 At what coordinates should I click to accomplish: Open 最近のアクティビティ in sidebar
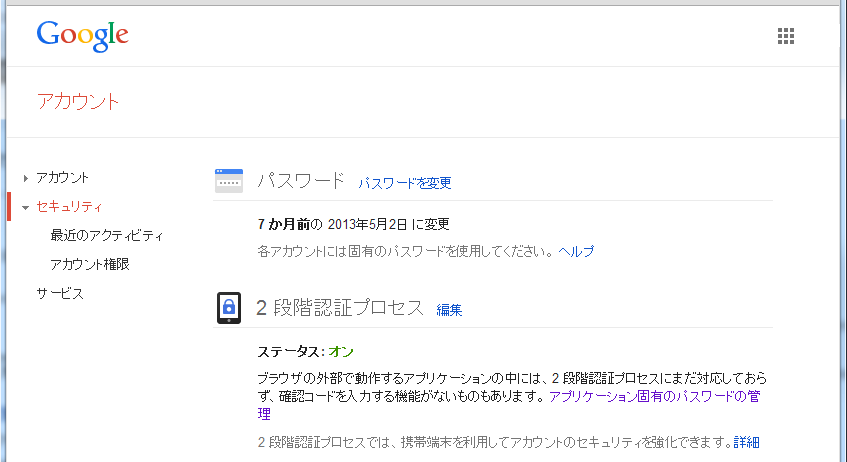pyautogui.click(x=106, y=236)
